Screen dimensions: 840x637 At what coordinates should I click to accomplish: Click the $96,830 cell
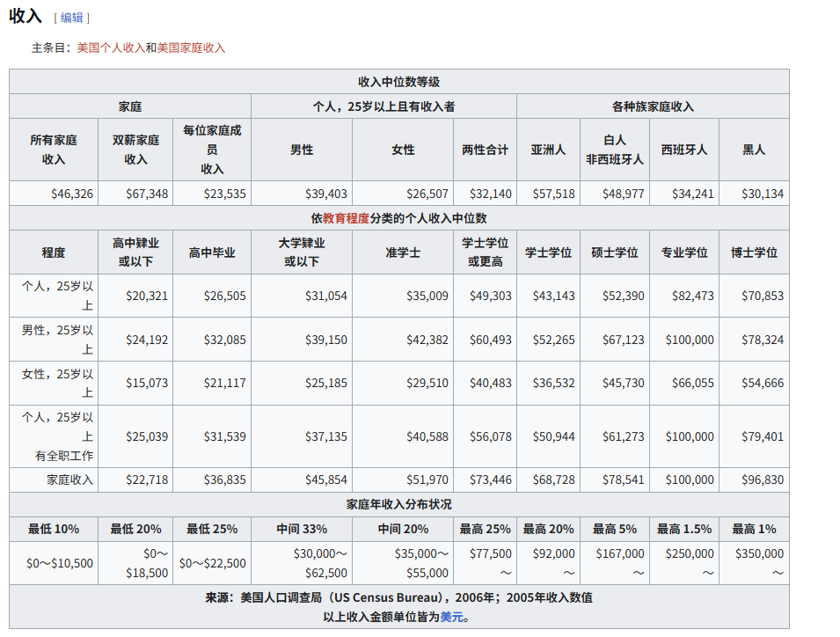pos(755,480)
